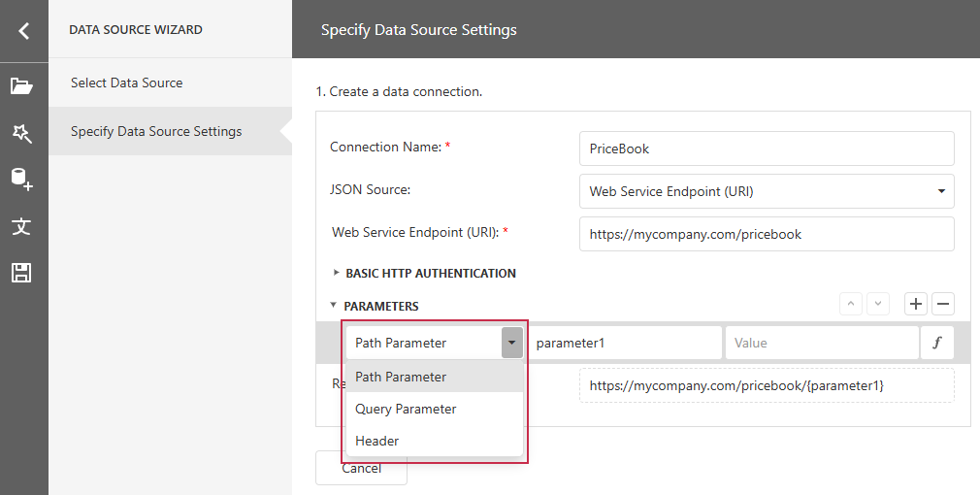This screenshot has width=980, height=495.
Task: Select Specify Data Source Settings step
Action: coord(170,131)
